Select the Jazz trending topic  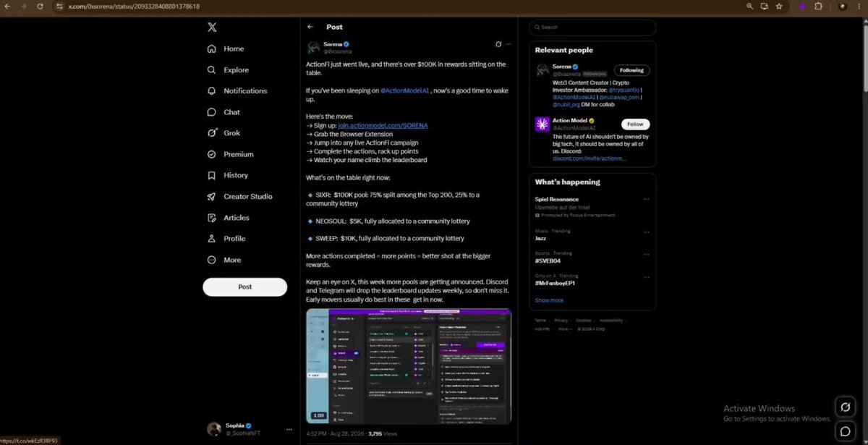[540, 238]
